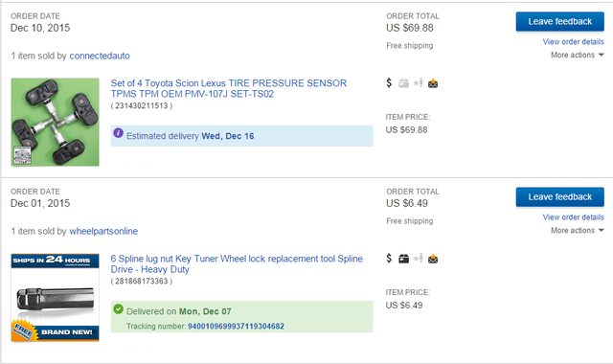
Task: Expand More actions for Dec 10 order
Action: pos(577,56)
